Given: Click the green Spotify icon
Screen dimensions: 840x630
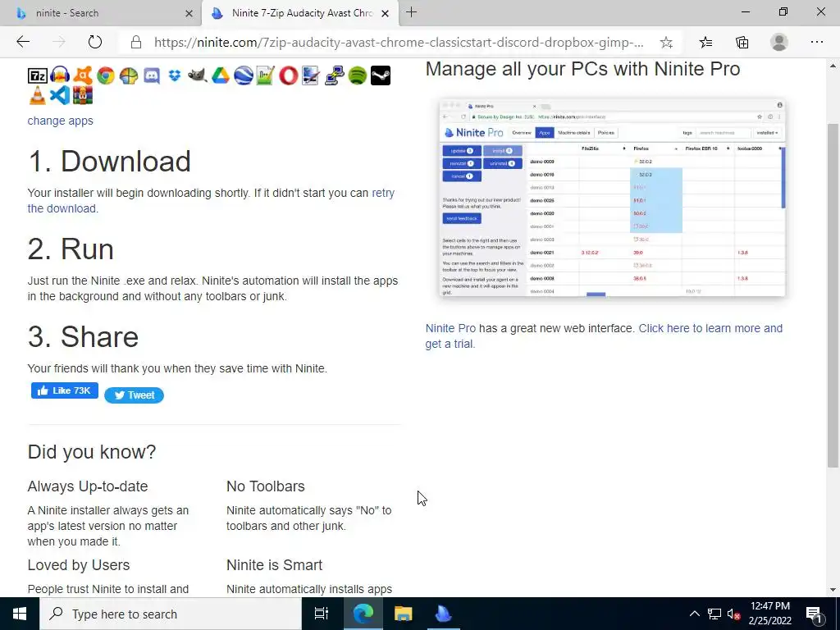Looking at the screenshot, I should (x=358, y=75).
